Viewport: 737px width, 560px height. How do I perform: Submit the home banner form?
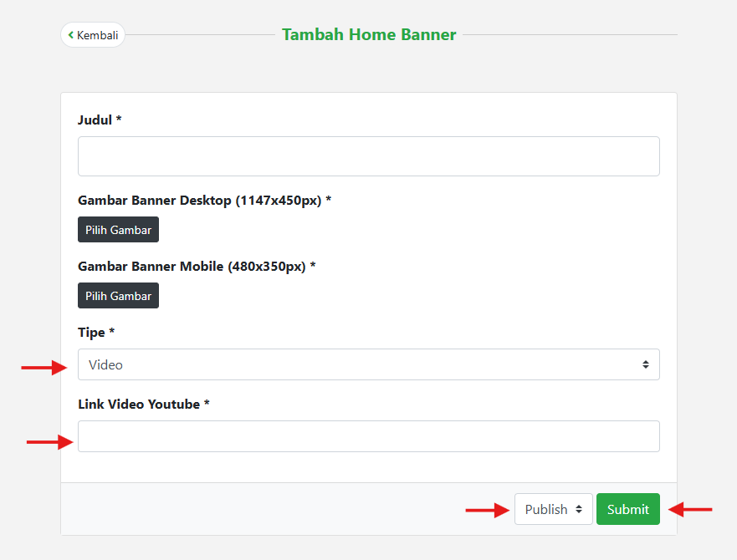pos(627,509)
